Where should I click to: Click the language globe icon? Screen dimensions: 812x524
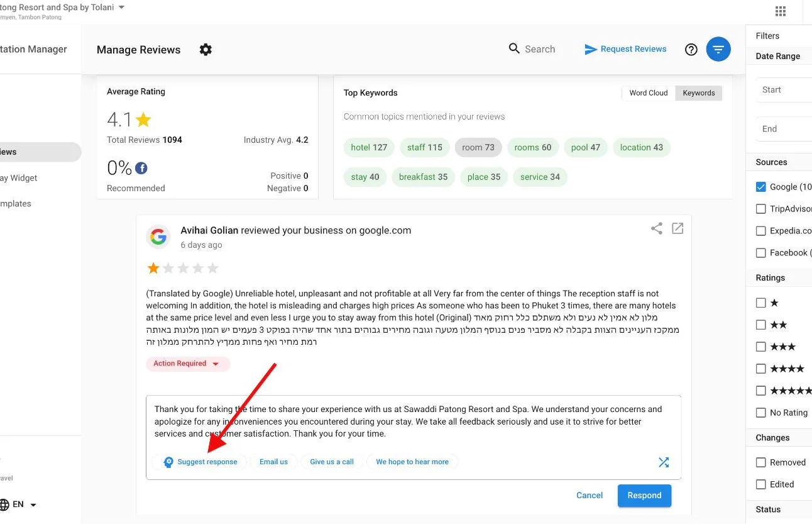4,504
